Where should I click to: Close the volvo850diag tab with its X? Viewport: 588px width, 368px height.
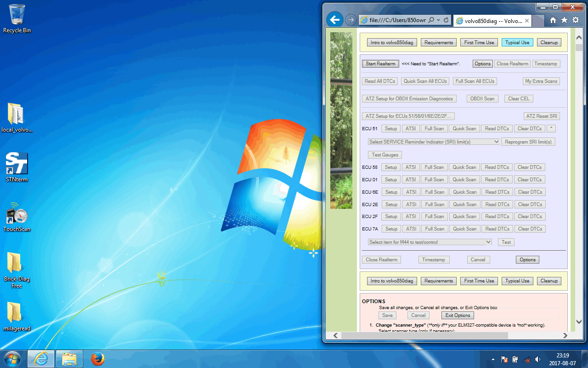(x=526, y=21)
